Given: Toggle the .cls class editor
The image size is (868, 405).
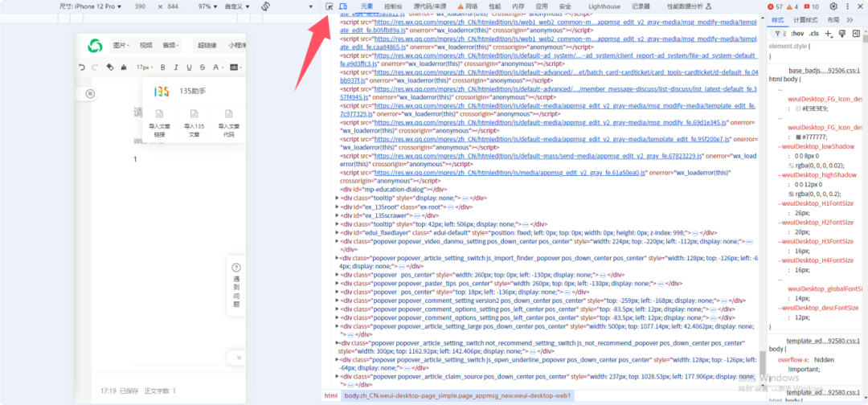Looking at the screenshot, I should (814, 34).
